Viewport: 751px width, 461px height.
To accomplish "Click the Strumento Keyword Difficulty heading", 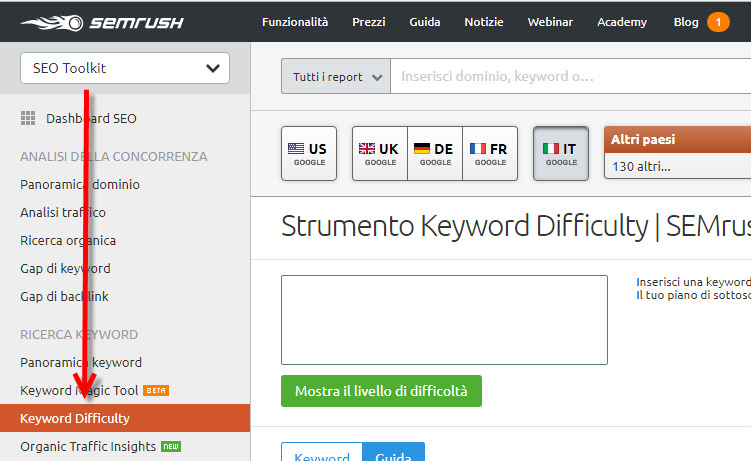I will click(x=516, y=226).
